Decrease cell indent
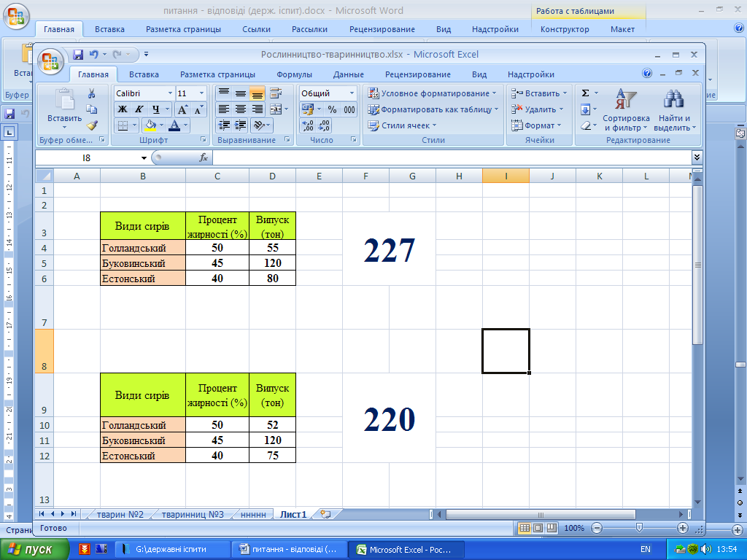747x560 pixels. pos(224,125)
